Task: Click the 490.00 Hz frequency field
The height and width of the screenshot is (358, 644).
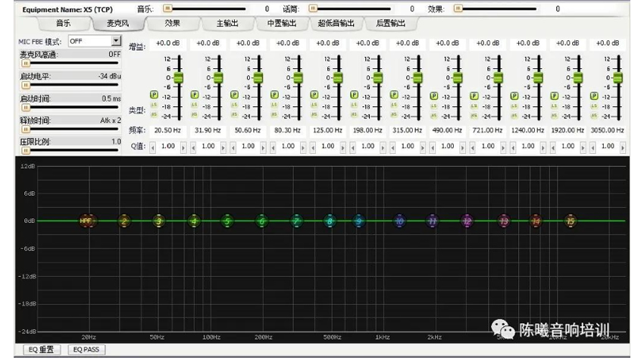Action: coord(447,130)
